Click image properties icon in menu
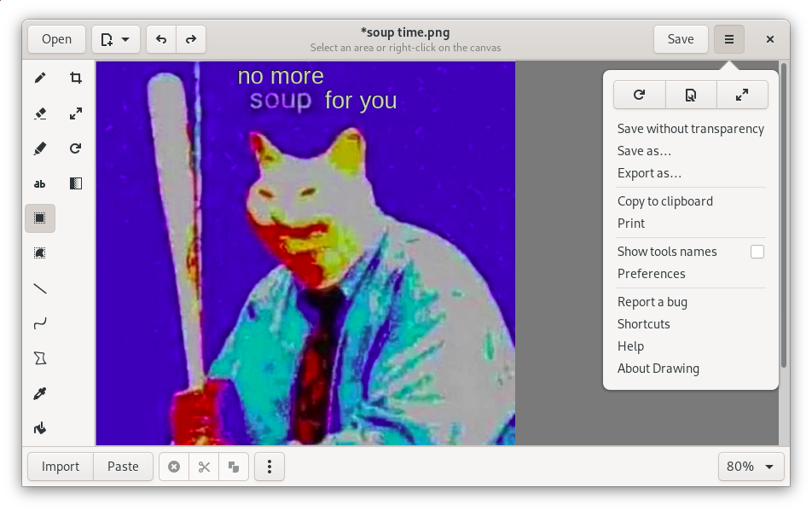Image resolution: width=812 pixels, height=511 pixels. pyautogui.click(x=691, y=95)
